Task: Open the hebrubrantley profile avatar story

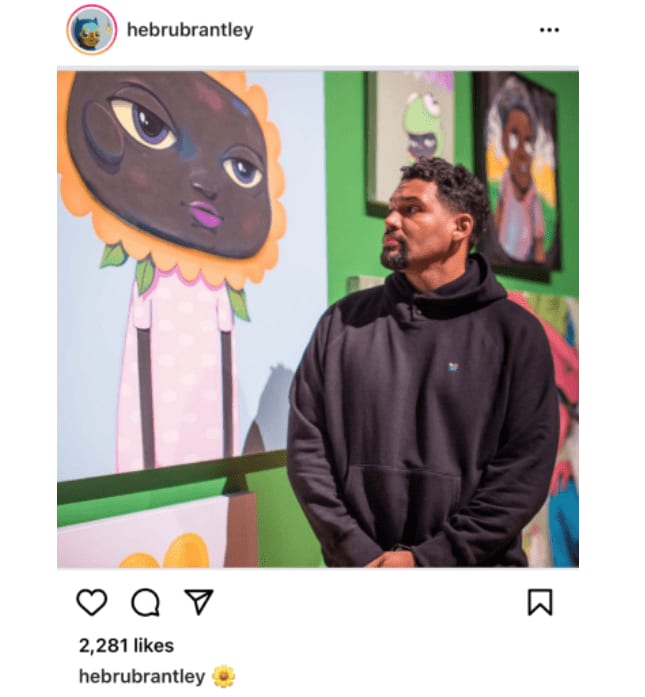Action: [92, 30]
